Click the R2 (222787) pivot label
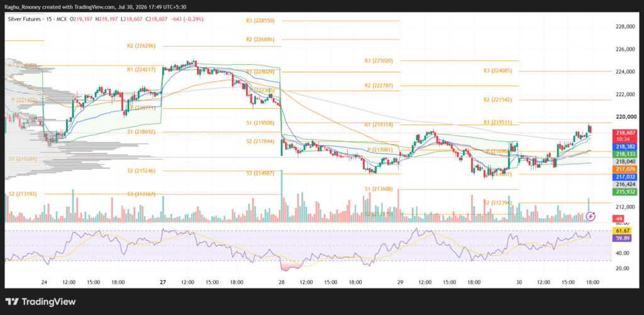The height and width of the screenshot is (315, 644). [379, 86]
